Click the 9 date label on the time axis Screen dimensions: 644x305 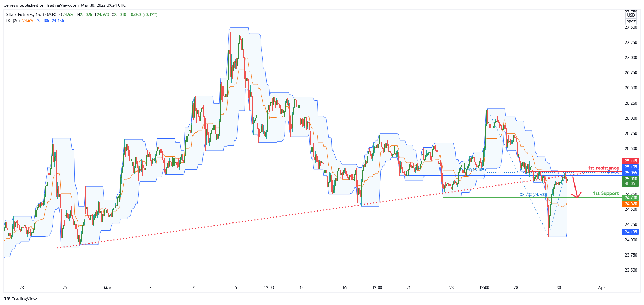(x=236, y=288)
